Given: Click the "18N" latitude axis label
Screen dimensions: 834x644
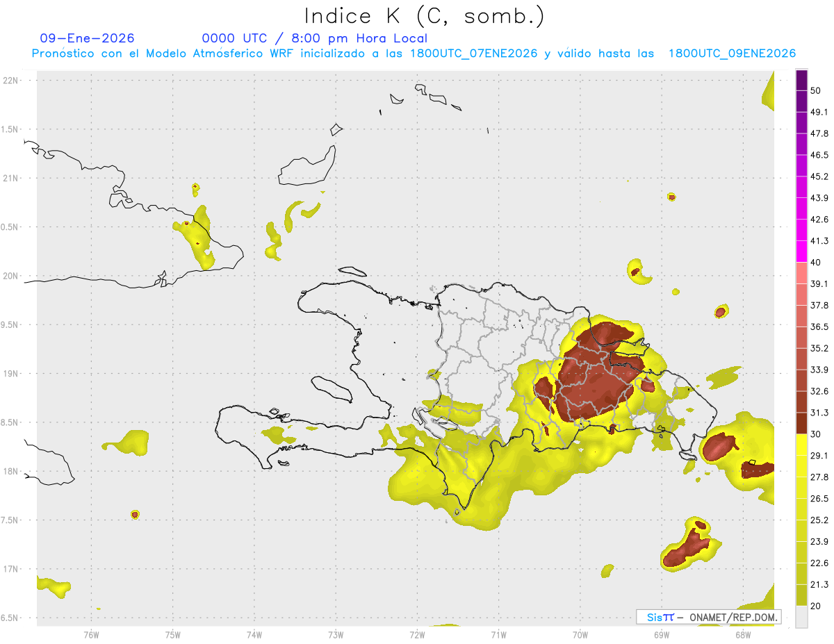Looking at the screenshot, I should click(12, 472).
